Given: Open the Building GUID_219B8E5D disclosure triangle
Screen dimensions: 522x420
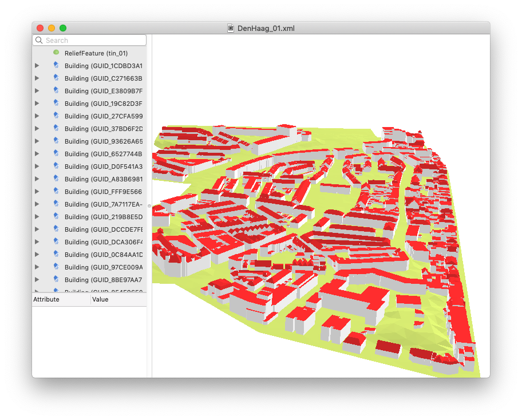Looking at the screenshot, I should coord(37,217).
